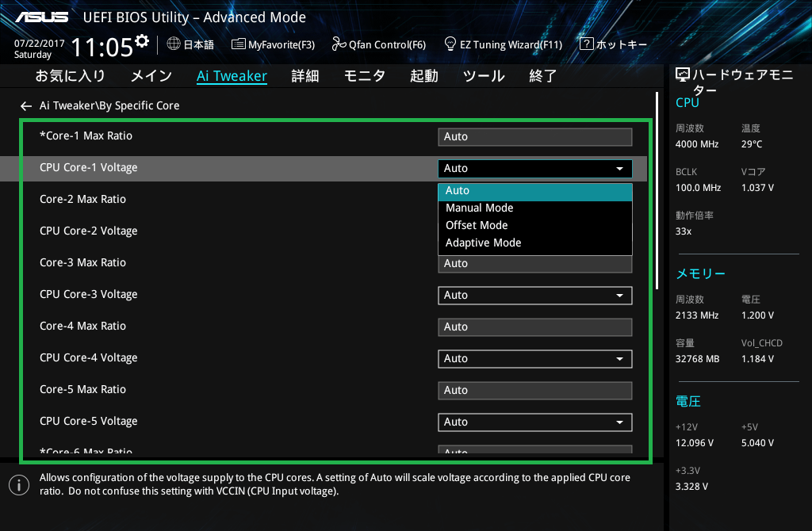Screen dimensions: 812x531
Task: Open the ツール tab
Action: (x=484, y=76)
